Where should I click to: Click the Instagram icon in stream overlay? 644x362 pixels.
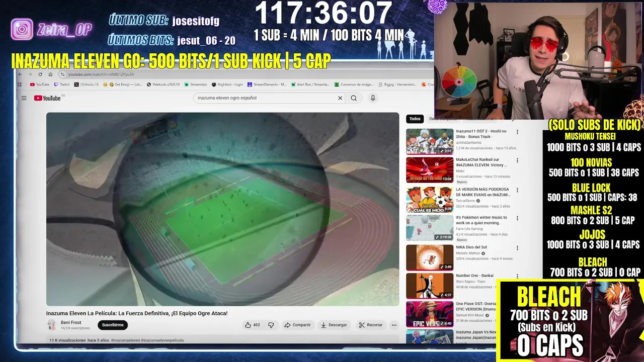click(x=22, y=29)
